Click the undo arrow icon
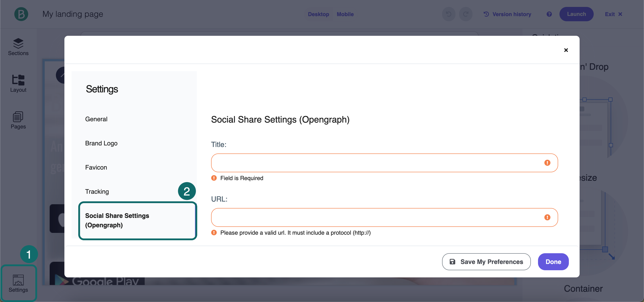The width and height of the screenshot is (644, 302). (449, 14)
